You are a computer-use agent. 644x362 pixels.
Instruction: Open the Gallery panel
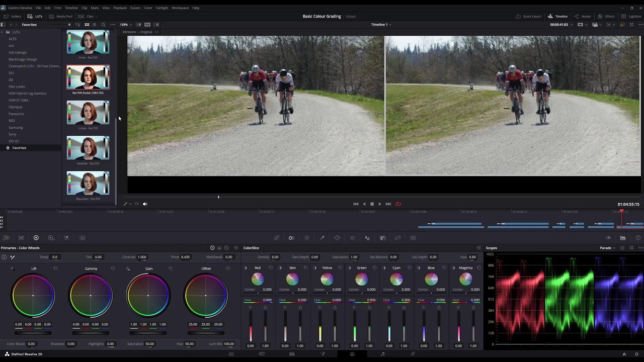tap(13, 16)
